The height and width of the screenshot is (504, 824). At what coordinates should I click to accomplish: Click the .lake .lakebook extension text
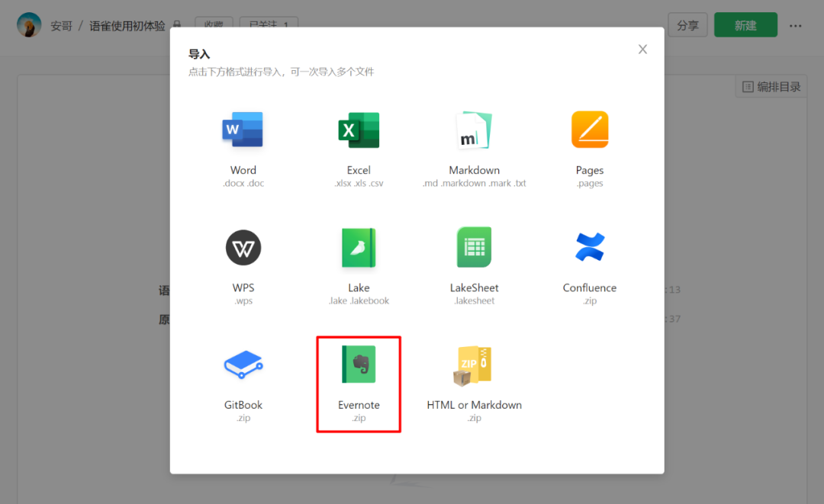[359, 301]
